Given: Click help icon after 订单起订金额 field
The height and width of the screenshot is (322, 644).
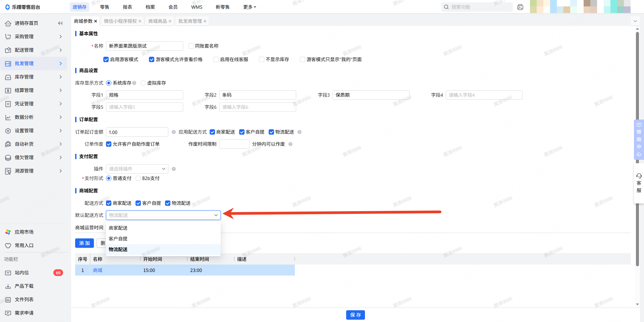Looking at the screenshot, I should [x=174, y=132].
